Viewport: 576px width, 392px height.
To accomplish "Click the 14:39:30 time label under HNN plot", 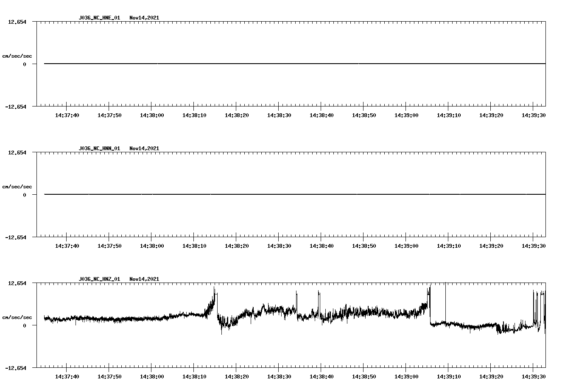I will pos(534,246).
